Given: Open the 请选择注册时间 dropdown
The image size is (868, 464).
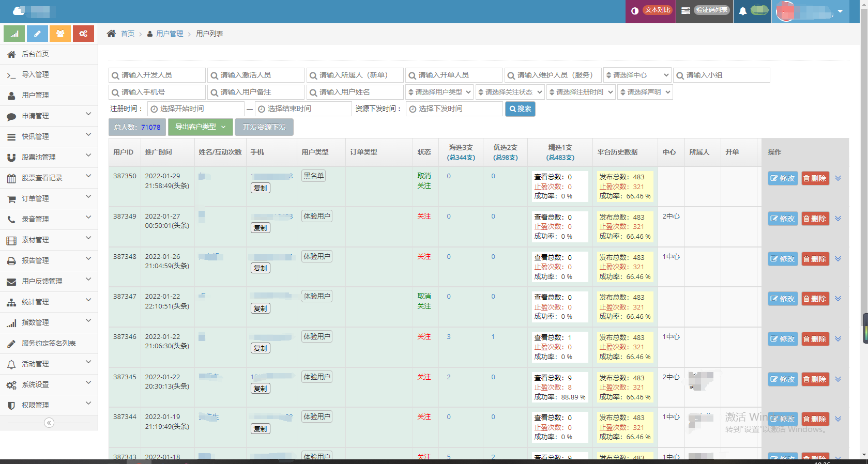Looking at the screenshot, I should (581, 92).
